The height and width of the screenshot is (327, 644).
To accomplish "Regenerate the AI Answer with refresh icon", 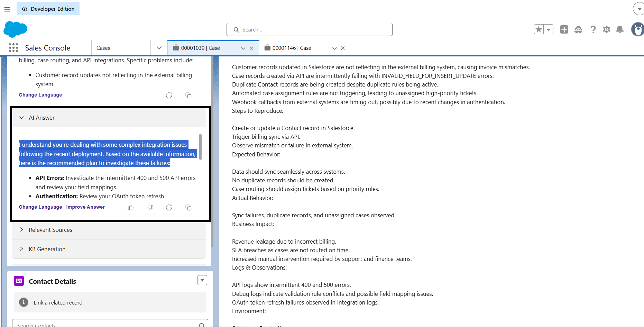I will click(169, 207).
